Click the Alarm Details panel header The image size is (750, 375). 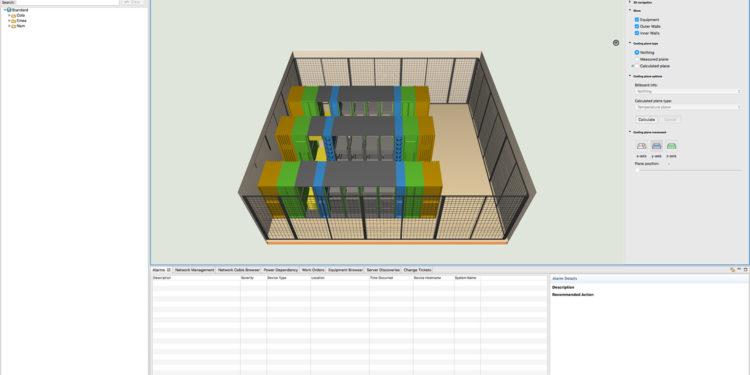click(x=564, y=278)
